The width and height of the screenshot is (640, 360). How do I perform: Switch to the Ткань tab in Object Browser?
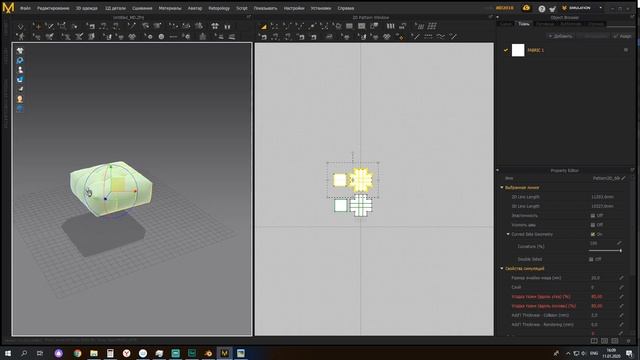tap(524, 24)
